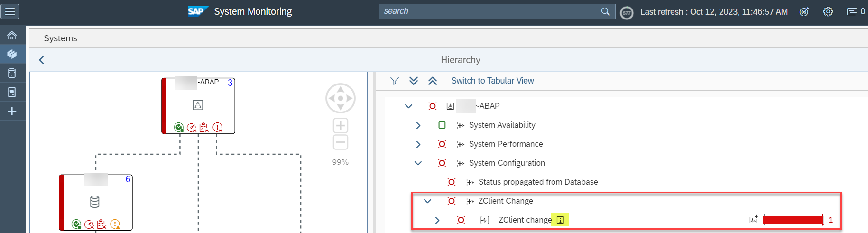This screenshot has width=868, height=233.
Task: Click the plus add sidebar icon
Action: tap(12, 111)
